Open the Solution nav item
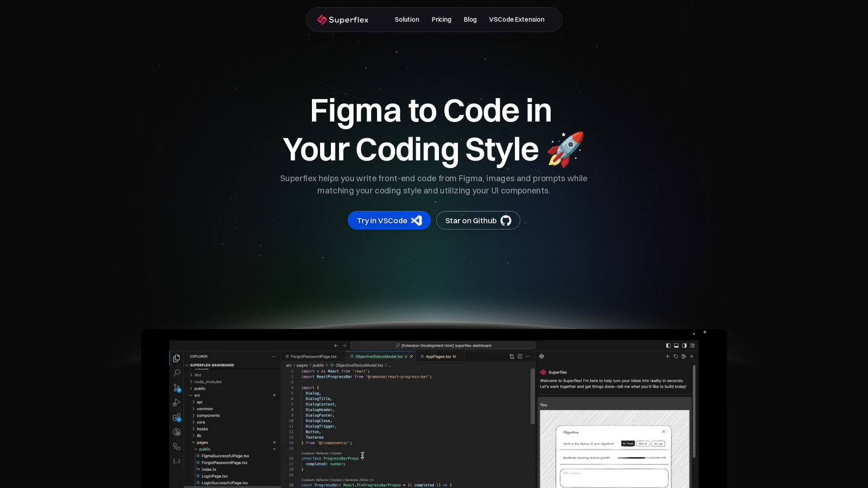Viewport: 868px width, 488px height. 407,20
